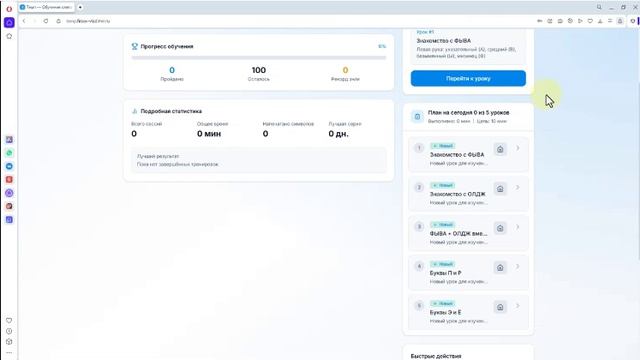Click the purple home icon in sidebar
The height and width of the screenshot is (360, 640).
[x=9, y=22]
